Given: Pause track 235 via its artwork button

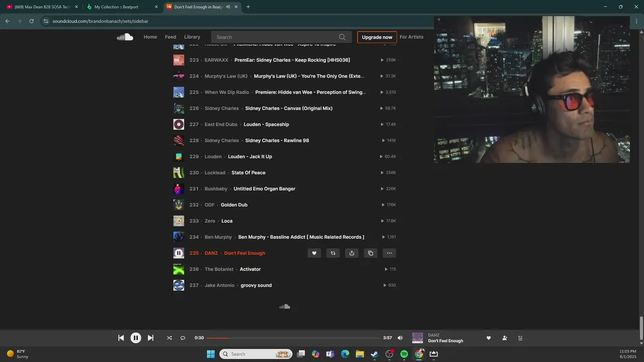Looking at the screenshot, I should coord(179,253).
